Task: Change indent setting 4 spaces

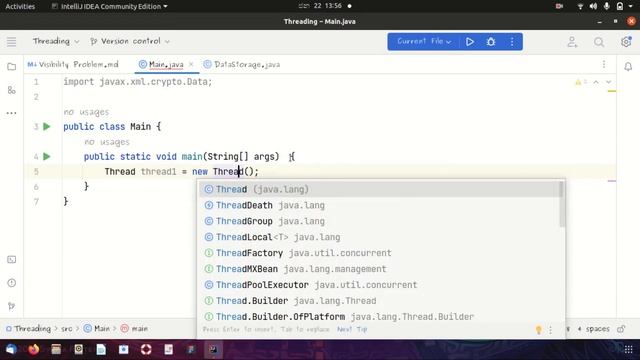Action: tap(593, 329)
